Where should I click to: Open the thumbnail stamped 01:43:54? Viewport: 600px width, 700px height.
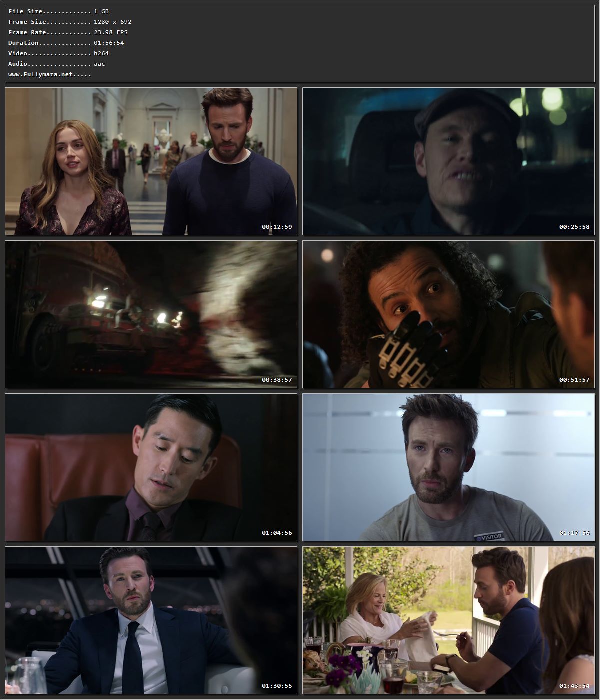pyautogui.click(x=448, y=620)
